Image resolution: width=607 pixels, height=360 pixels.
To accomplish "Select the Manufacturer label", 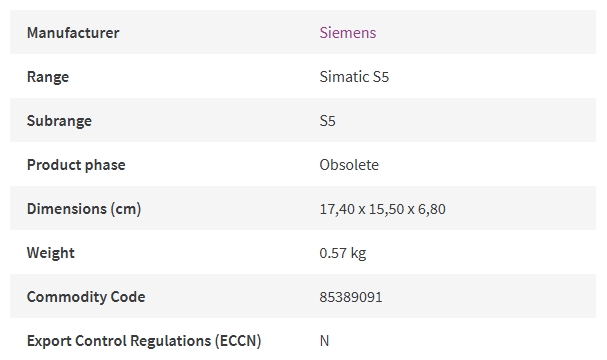I will coord(73,33).
